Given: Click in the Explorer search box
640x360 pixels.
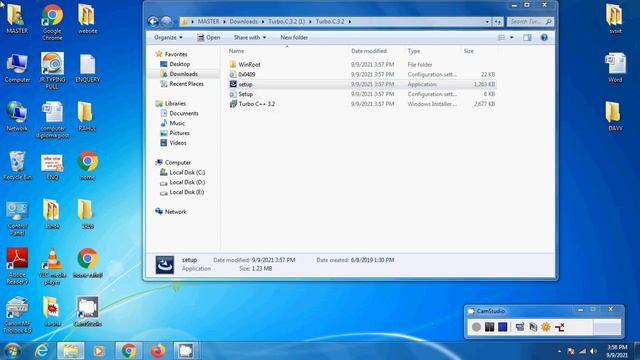Looking at the screenshot, I should pyautogui.click(x=530, y=22).
